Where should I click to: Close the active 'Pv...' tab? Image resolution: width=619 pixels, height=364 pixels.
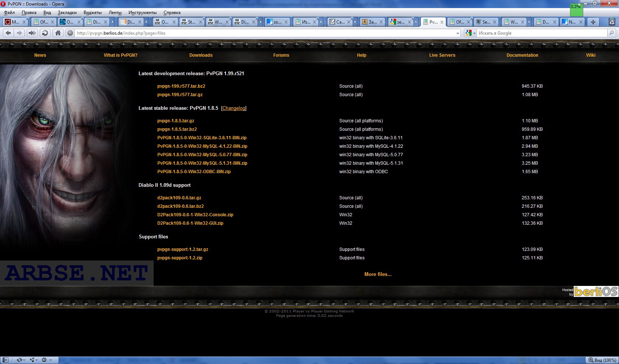tap(441, 22)
